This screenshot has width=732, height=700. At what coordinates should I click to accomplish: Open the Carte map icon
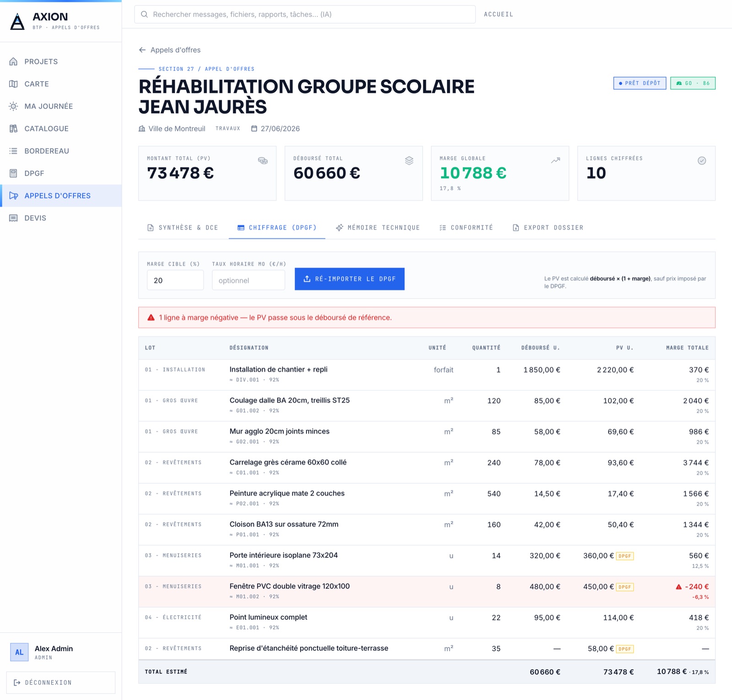[14, 84]
